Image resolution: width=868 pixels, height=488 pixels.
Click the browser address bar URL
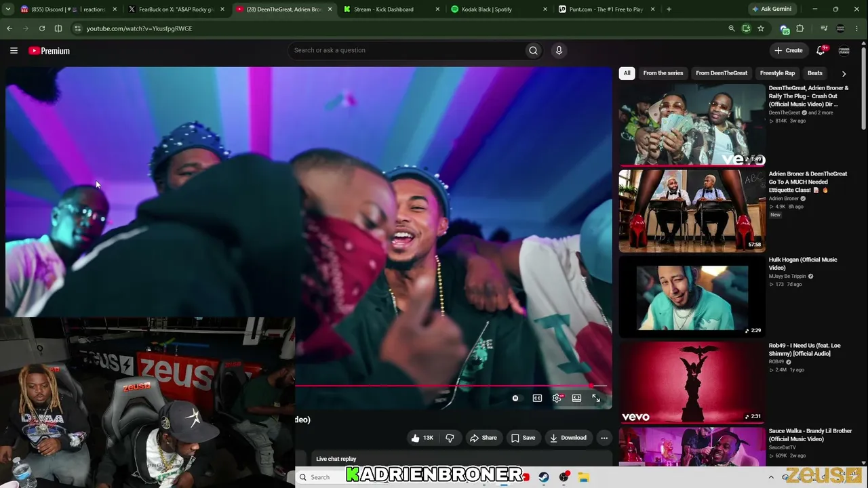[139, 28]
